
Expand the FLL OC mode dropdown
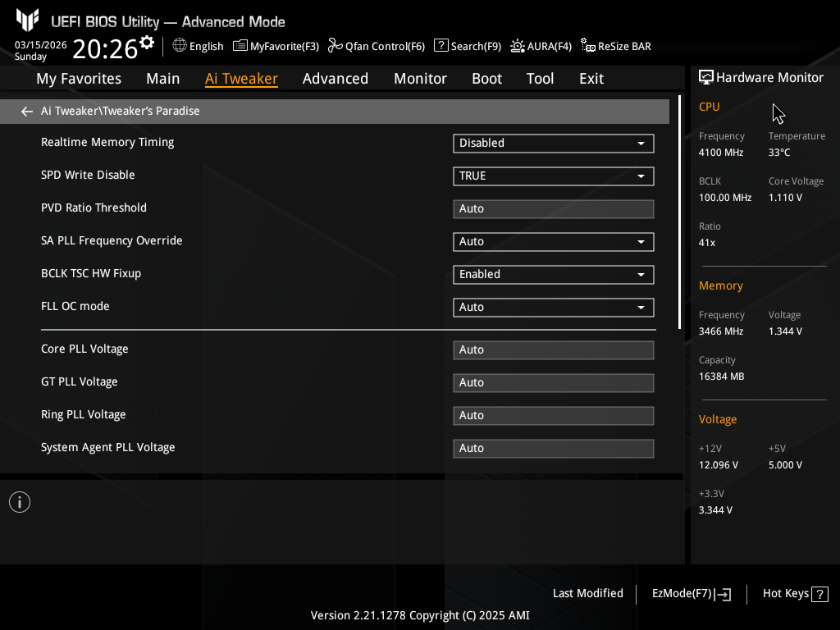point(554,308)
